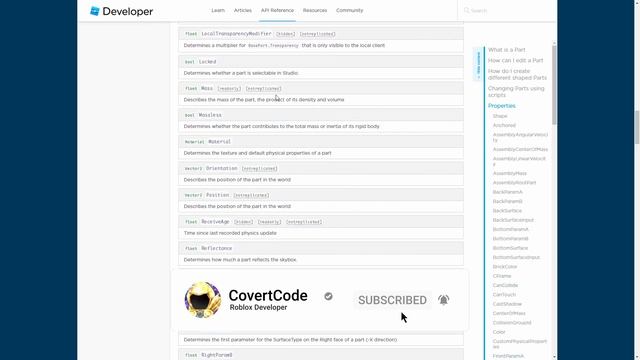The height and width of the screenshot is (360, 640).
Task: Select BottomParamB in the sidebar
Action: [511, 238]
